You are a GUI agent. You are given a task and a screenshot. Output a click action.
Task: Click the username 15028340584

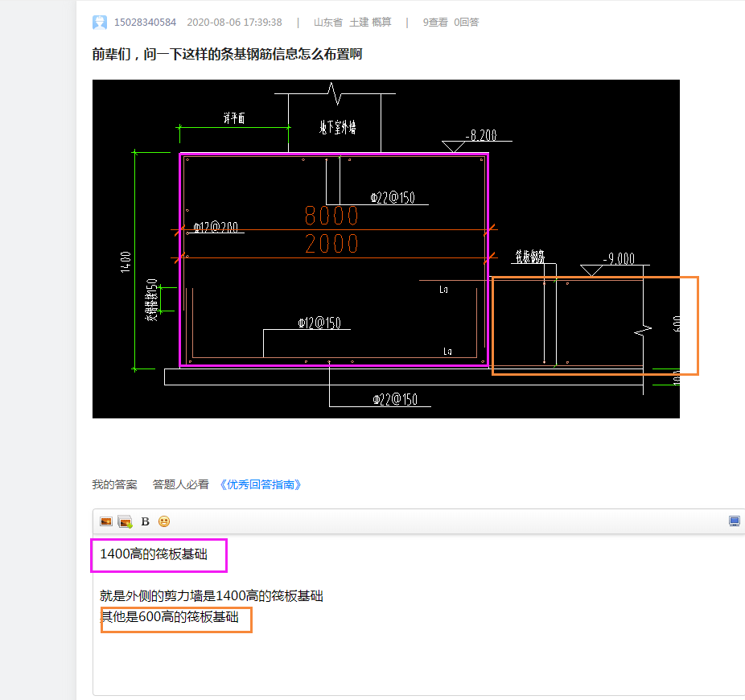145,23
